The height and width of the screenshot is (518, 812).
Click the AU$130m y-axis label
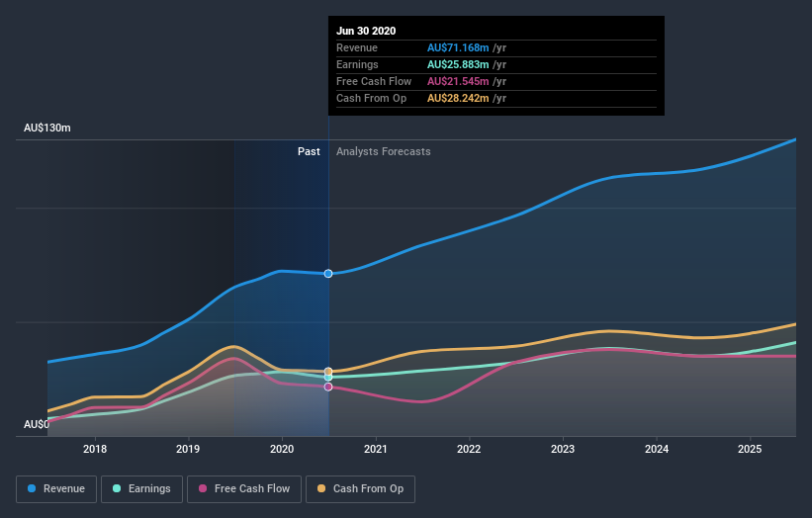[x=47, y=128]
